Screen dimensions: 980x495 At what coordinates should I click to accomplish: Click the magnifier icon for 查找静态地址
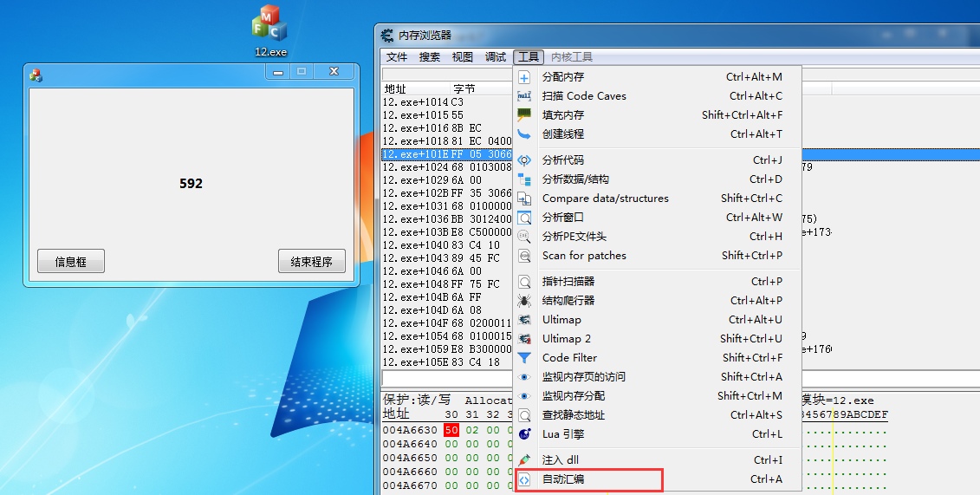(x=524, y=415)
